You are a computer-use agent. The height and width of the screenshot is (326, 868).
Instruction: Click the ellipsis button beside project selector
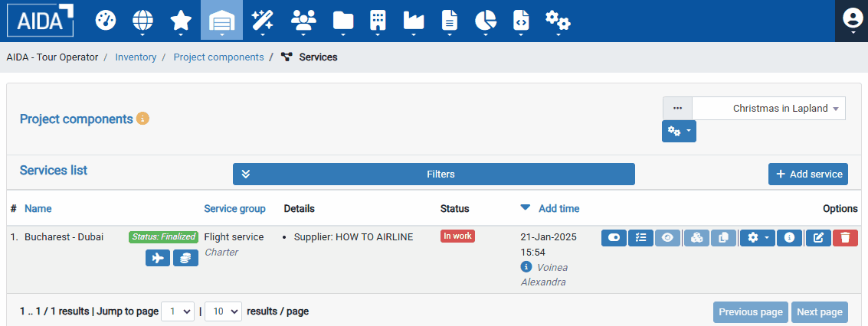677,109
